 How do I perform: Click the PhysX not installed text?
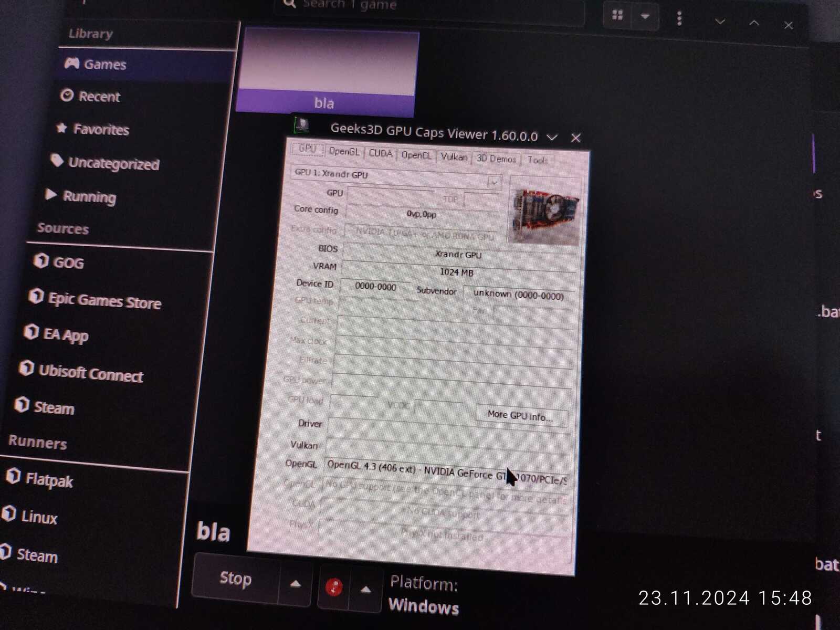[x=442, y=535]
